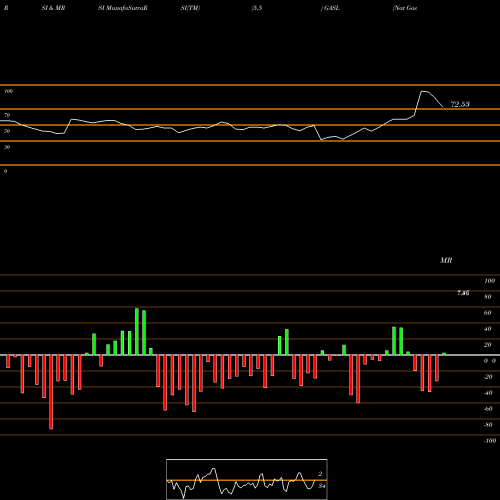The height and width of the screenshot is (500, 500).
Task: Click the GASL ticker symbol text
Action: pos(332,8)
